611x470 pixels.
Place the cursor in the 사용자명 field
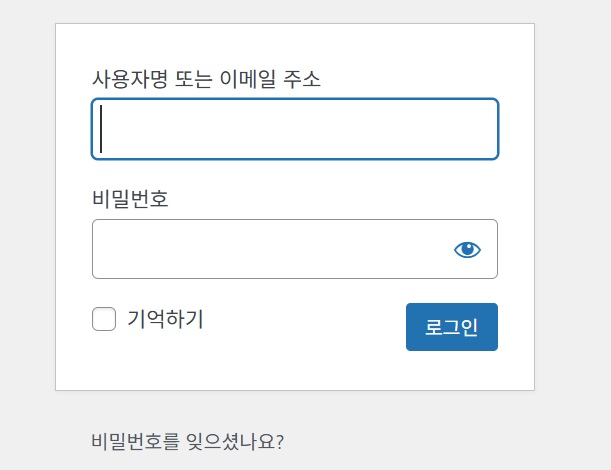294,129
